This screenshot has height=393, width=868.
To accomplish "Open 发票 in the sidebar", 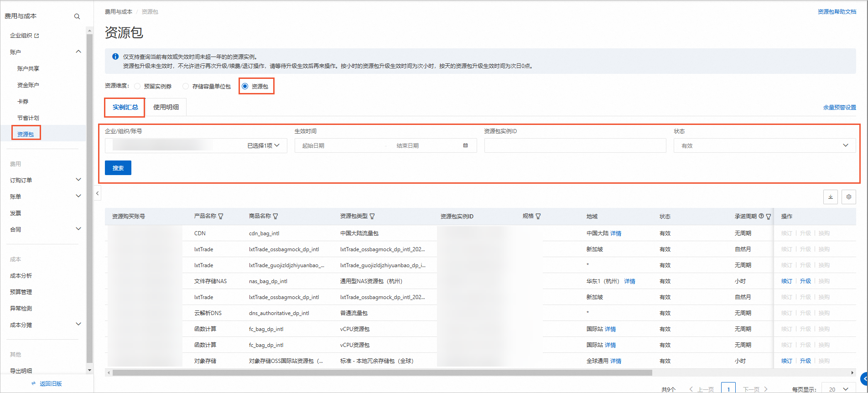I will (x=16, y=213).
